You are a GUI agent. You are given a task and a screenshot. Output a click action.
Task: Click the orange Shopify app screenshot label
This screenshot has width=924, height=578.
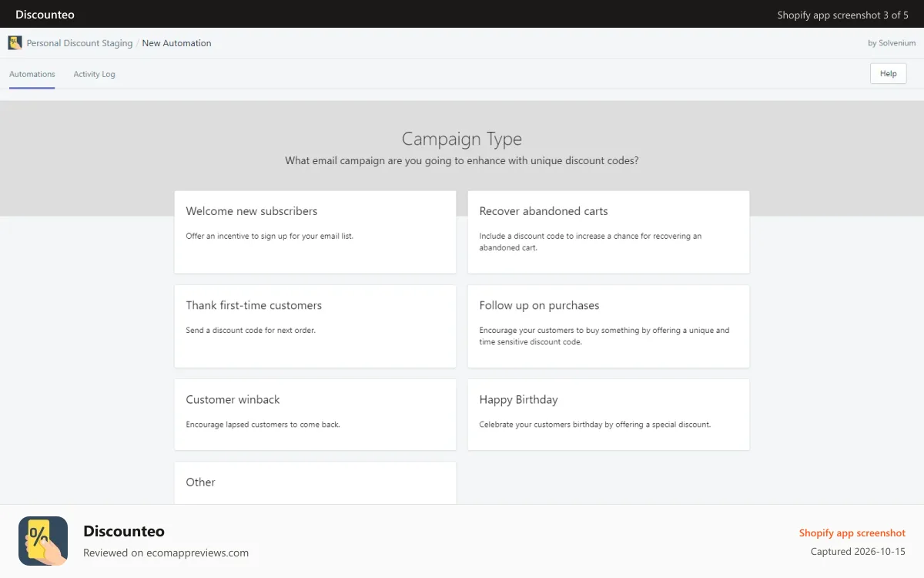pos(852,533)
